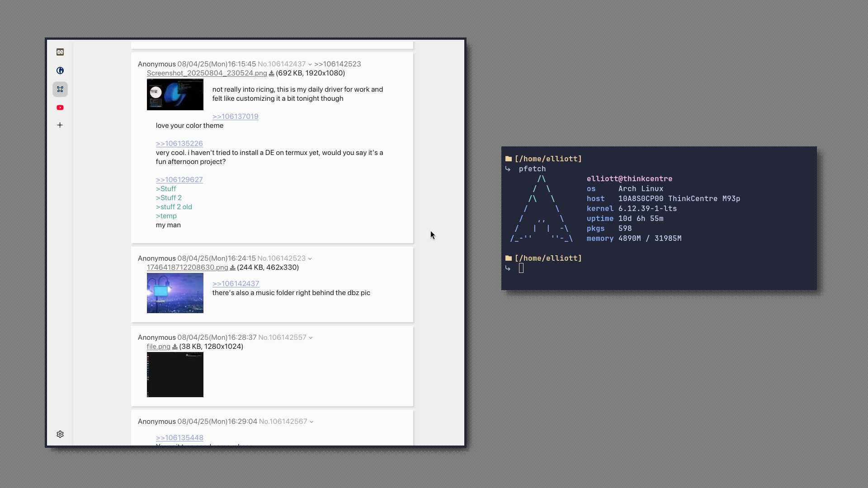Click timestamp 08/04/25(Mon)16:28:37
The width and height of the screenshot is (868, 488).
point(217,338)
